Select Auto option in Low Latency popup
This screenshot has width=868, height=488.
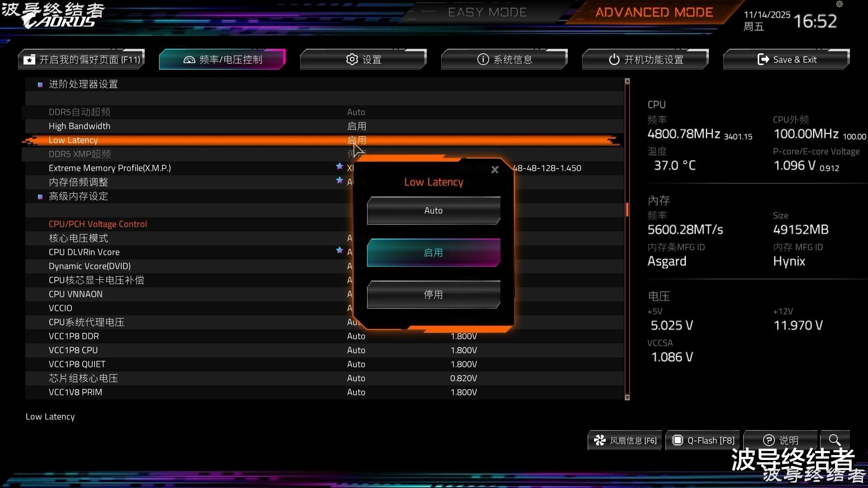[x=434, y=211]
